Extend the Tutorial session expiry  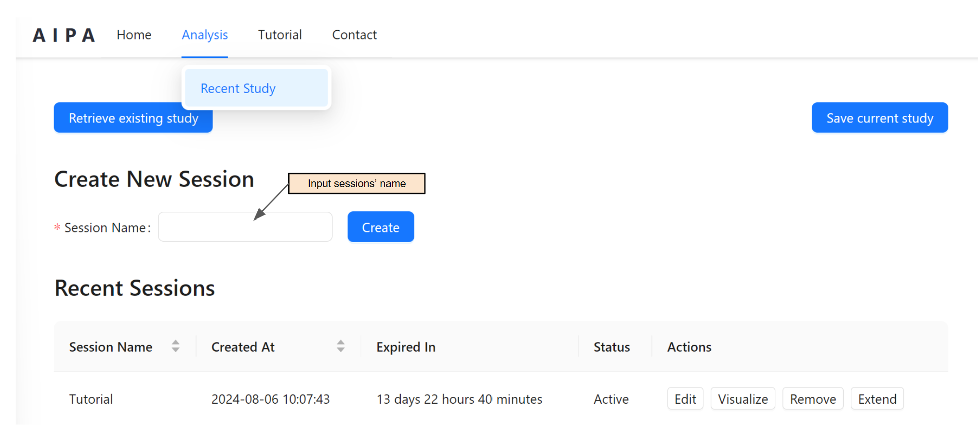point(877,399)
